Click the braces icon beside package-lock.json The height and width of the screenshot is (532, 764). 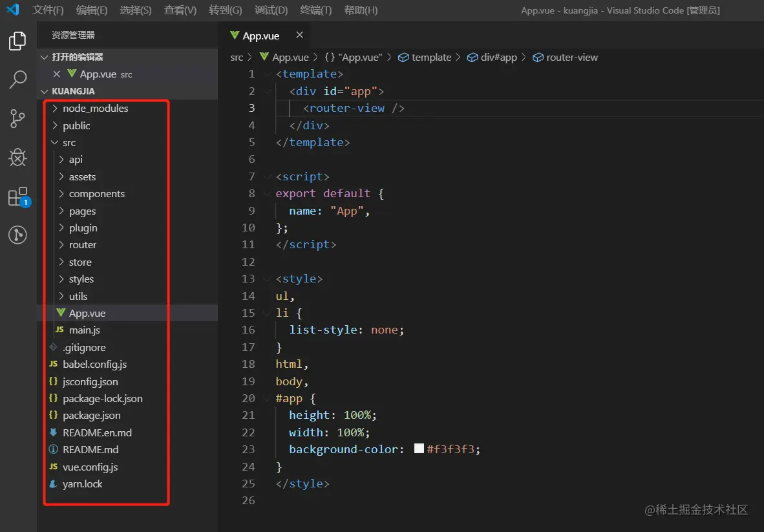pyautogui.click(x=54, y=398)
